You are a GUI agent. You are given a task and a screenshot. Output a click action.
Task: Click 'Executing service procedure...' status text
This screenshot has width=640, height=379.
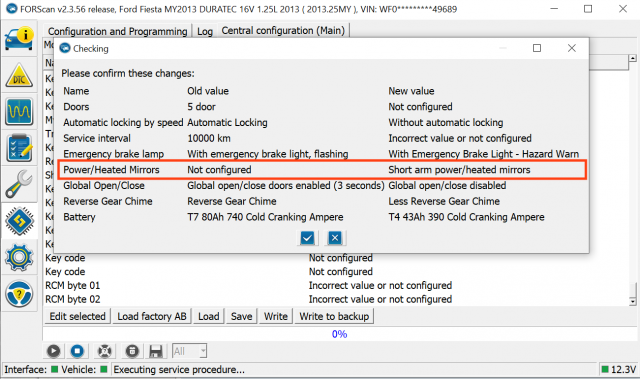click(x=179, y=370)
